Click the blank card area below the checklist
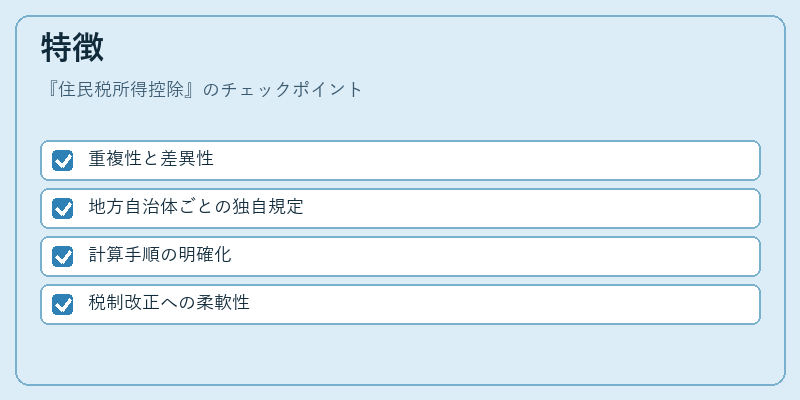This screenshot has width=800, height=400. click(x=400, y=354)
